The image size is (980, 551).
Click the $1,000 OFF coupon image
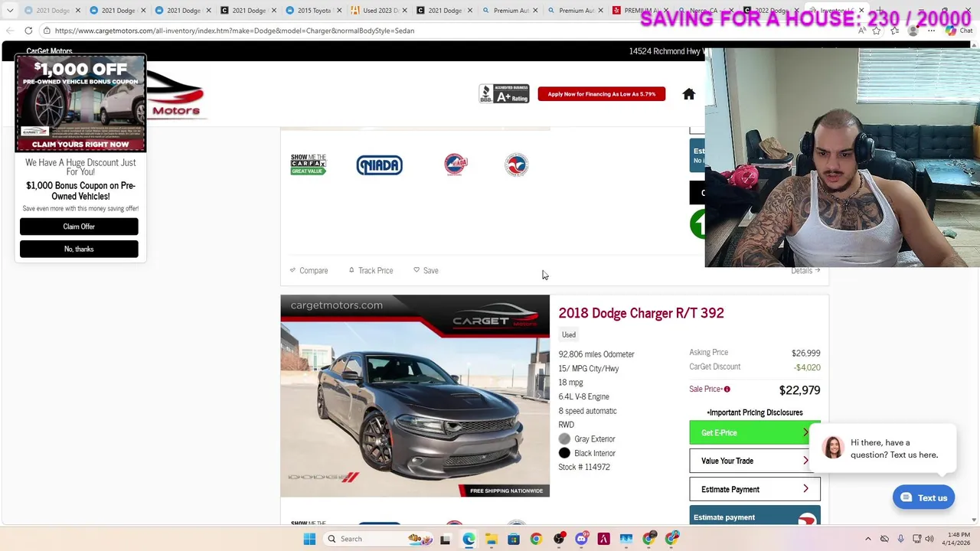(x=80, y=104)
